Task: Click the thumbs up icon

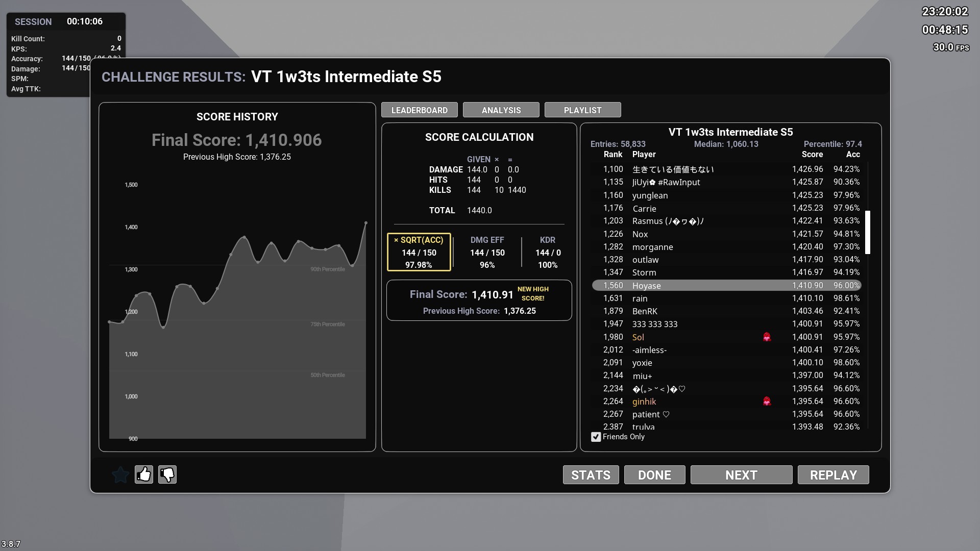Action: [144, 475]
